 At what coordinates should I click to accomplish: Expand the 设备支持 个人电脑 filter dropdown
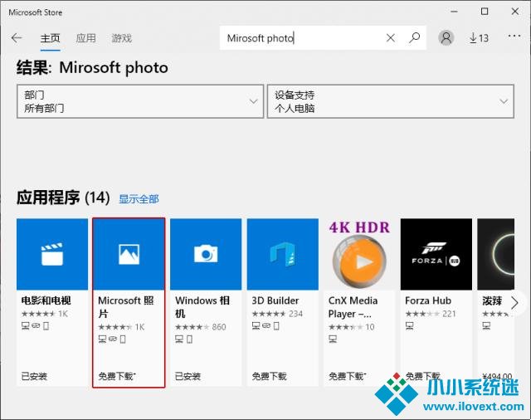click(x=391, y=101)
